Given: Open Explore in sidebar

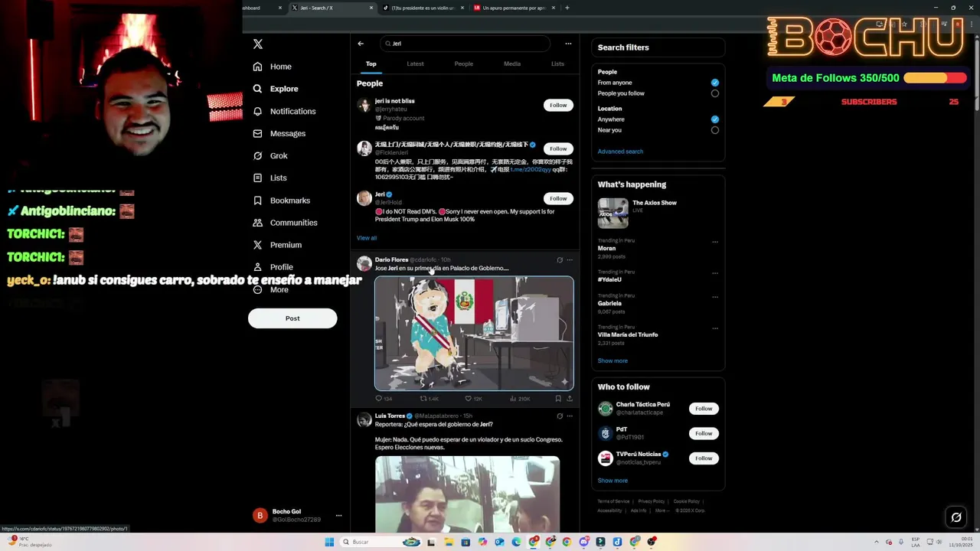Looking at the screenshot, I should pos(275,89).
